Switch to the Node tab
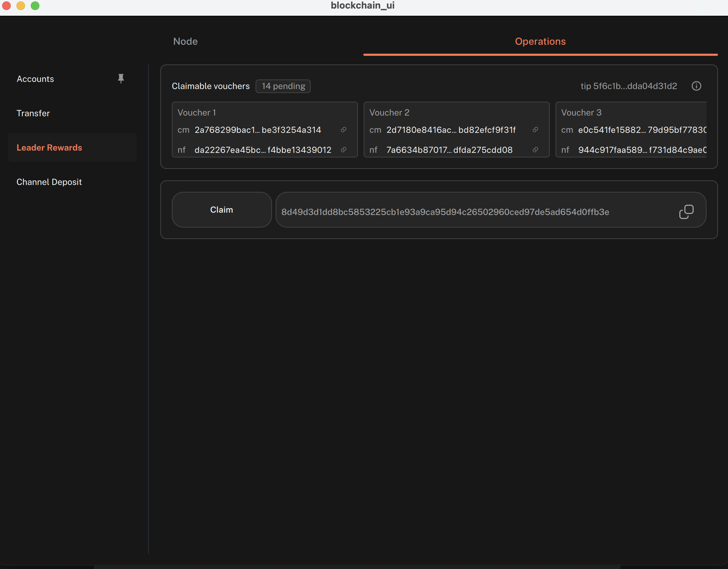The width and height of the screenshot is (728, 569). click(x=185, y=42)
